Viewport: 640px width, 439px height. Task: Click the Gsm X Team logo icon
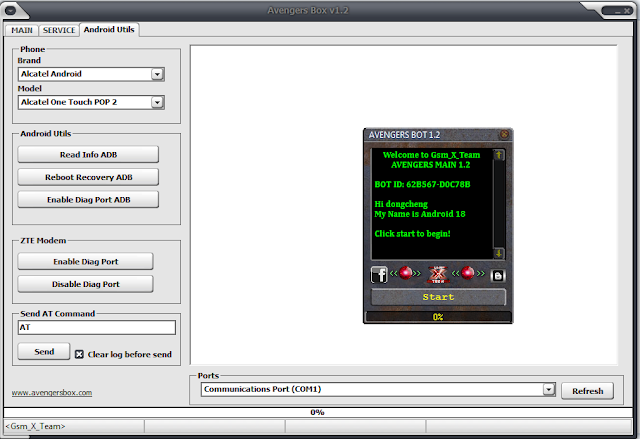click(x=438, y=275)
